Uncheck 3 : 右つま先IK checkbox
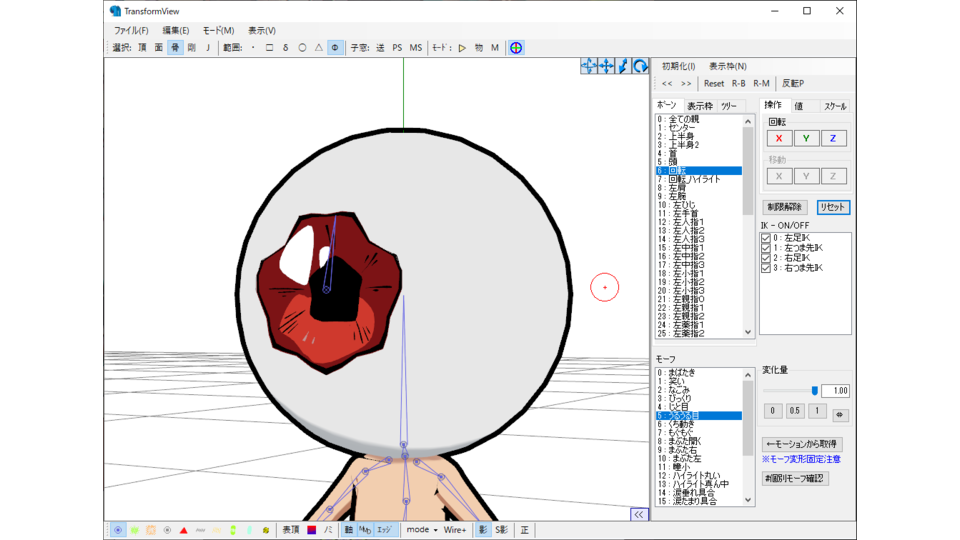 [766, 268]
